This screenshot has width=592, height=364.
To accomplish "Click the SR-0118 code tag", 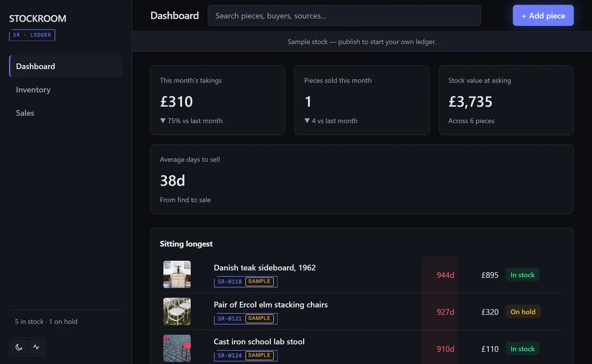I will pos(230,282).
